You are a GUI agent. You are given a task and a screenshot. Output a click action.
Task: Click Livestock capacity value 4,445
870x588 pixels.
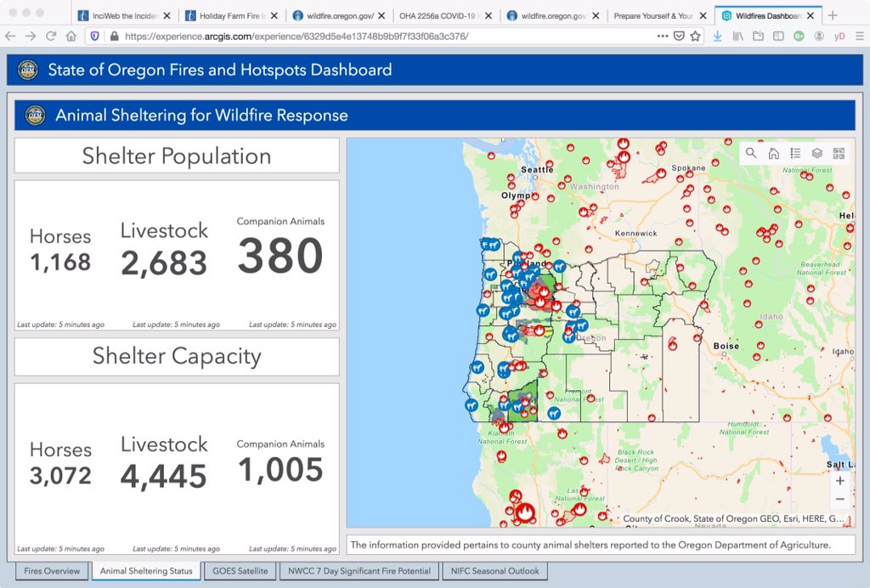pos(164,477)
